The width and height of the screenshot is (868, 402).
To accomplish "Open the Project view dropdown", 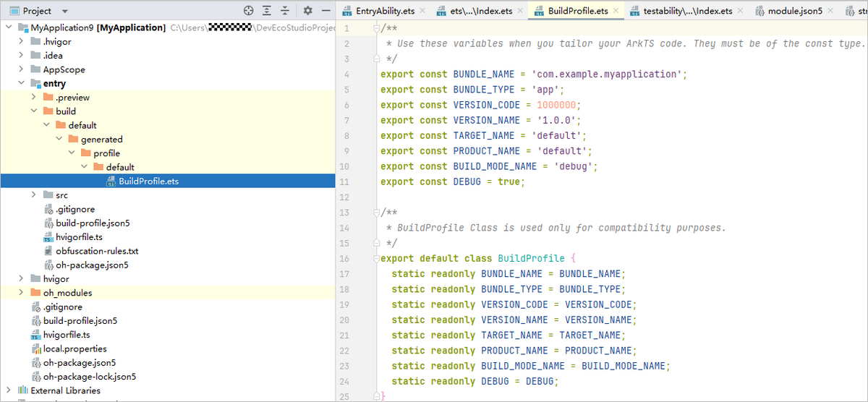I will [64, 12].
